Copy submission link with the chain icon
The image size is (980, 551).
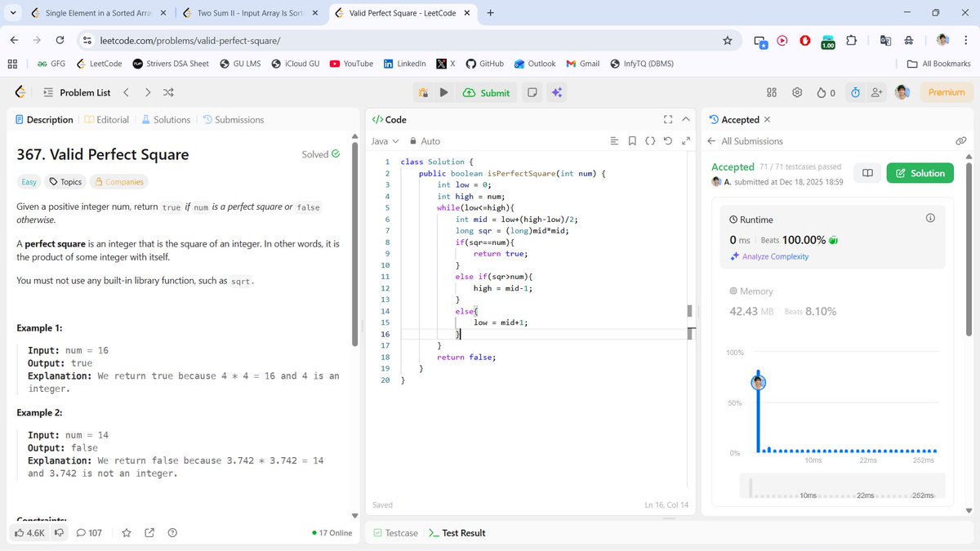tap(961, 140)
